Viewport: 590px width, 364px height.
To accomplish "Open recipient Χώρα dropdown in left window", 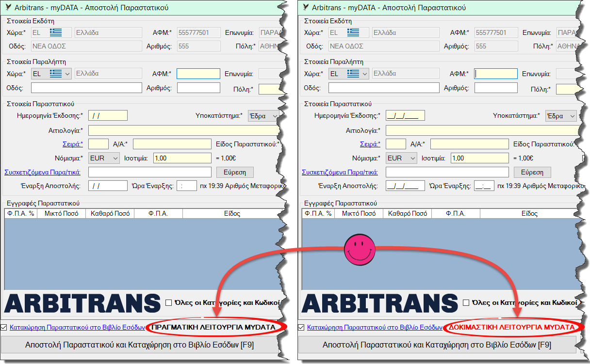I will [x=51, y=74].
